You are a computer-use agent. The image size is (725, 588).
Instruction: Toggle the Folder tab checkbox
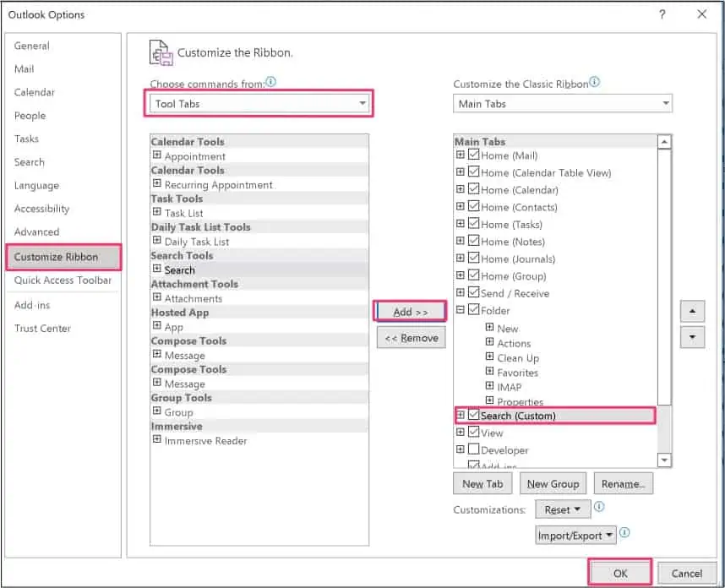(x=473, y=309)
